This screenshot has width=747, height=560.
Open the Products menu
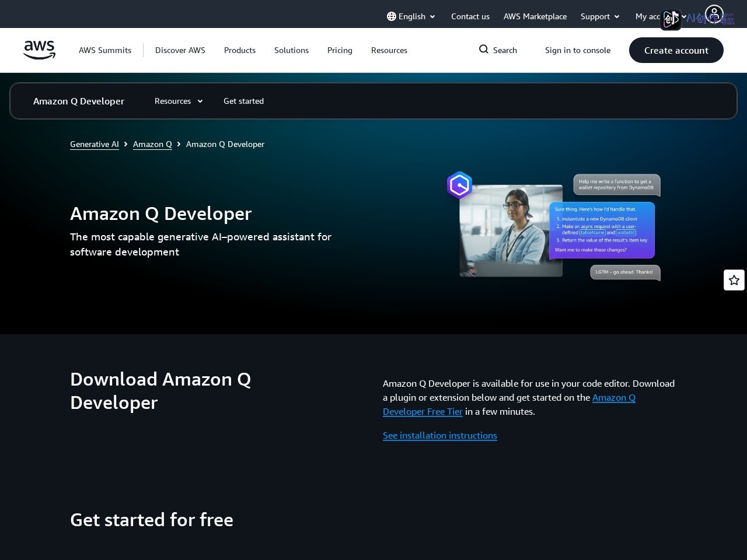(x=240, y=50)
